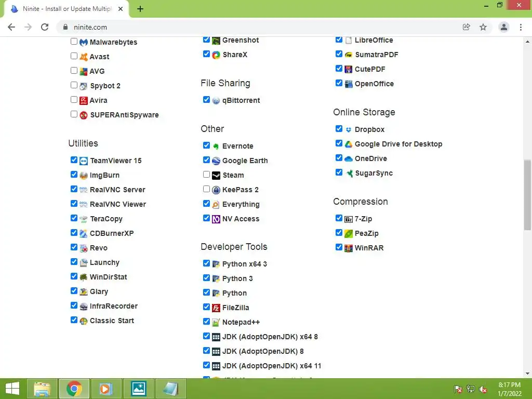Image resolution: width=532 pixels, height=399 pixels.
Task: Click the SUPERAntiSpyware icon
Action: [x=84, y=115]
